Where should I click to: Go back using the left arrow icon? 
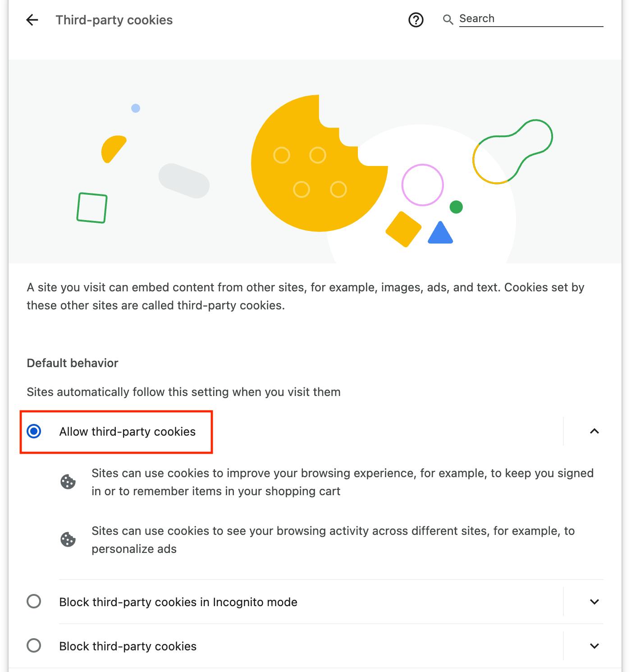(32, 20)
